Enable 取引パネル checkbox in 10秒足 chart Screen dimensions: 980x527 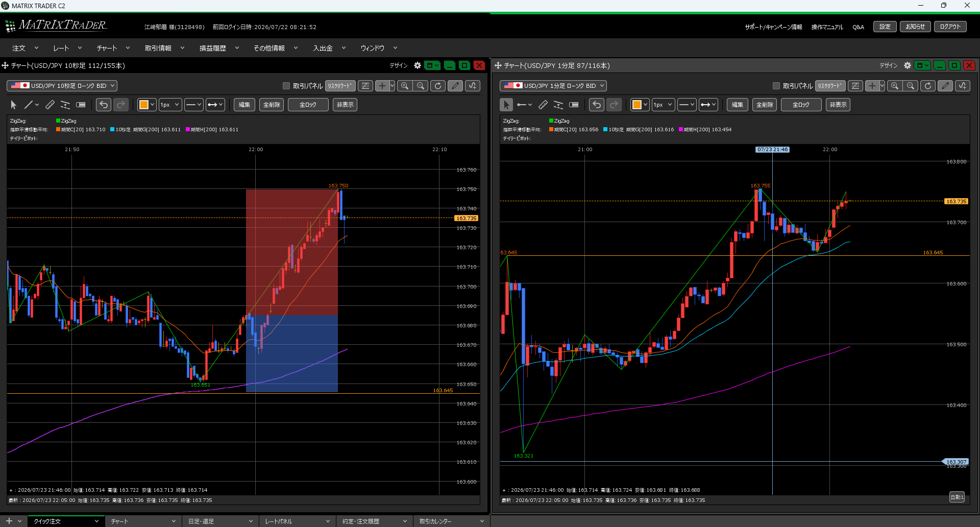(x=286, y=86)
